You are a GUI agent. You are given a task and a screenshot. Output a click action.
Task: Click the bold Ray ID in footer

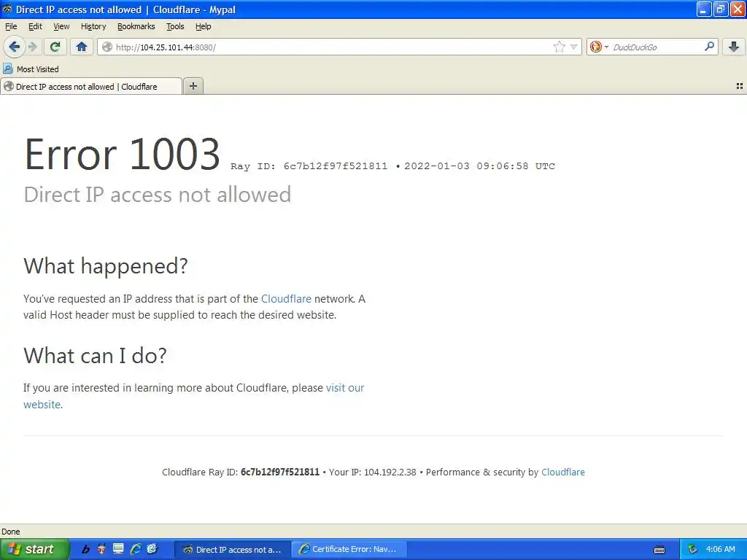279,472
